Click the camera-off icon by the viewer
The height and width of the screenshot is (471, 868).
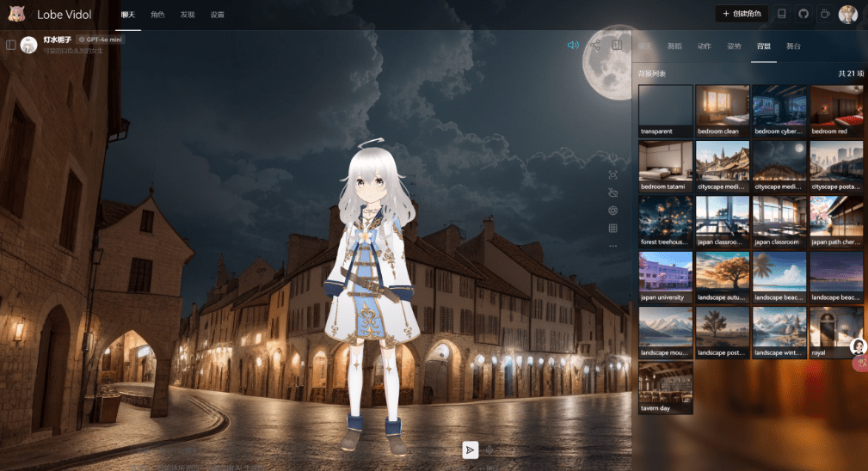[613, 193]
